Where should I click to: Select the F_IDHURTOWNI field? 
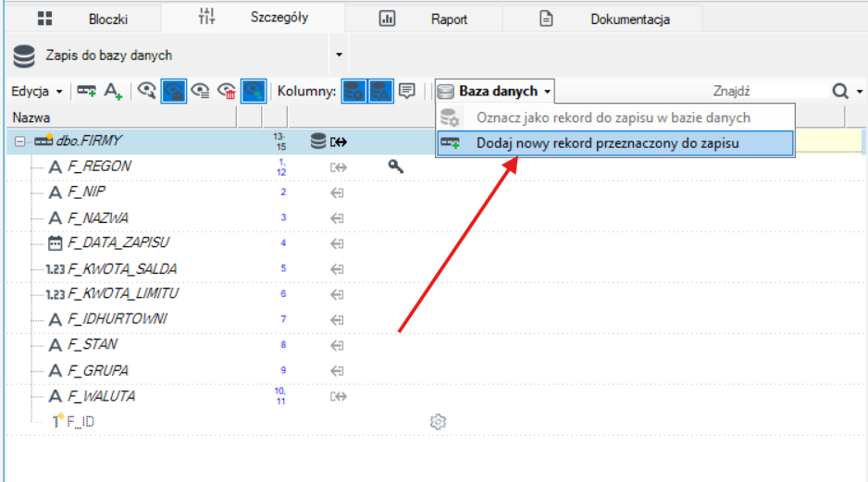coord(118,319)
